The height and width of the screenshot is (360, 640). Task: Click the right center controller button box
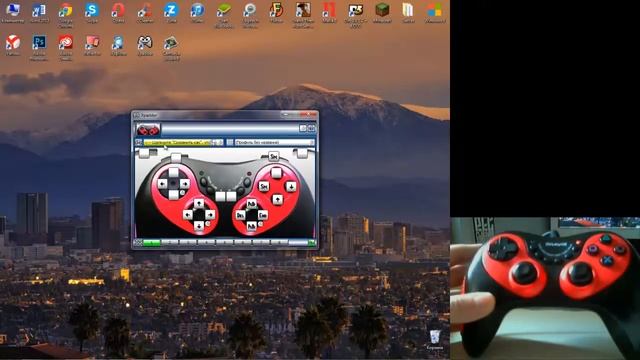click(x=231, y=196)
